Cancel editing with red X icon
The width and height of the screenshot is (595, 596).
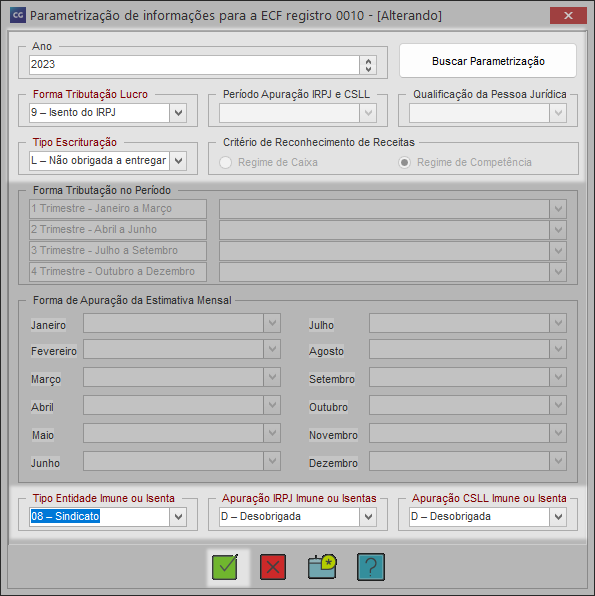click(273, 567)
